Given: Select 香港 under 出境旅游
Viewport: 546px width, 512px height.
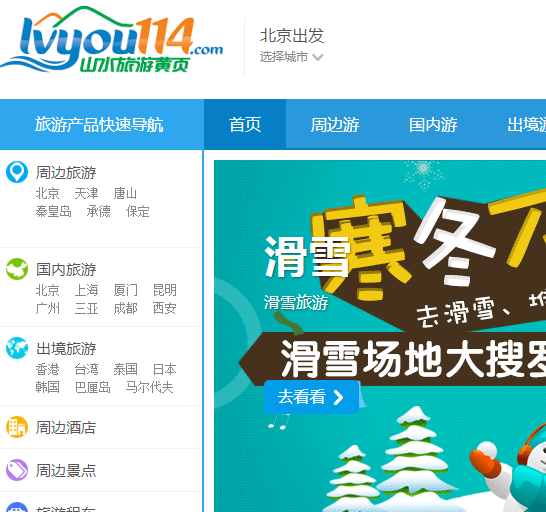Looking at the screenshot, I should click(47, 369).
